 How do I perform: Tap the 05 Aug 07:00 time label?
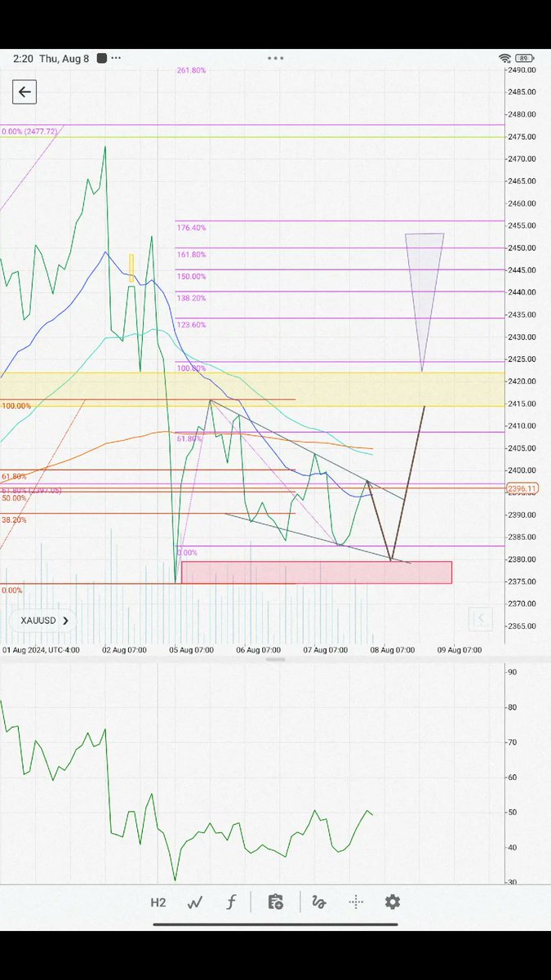[x=192, y=650]
